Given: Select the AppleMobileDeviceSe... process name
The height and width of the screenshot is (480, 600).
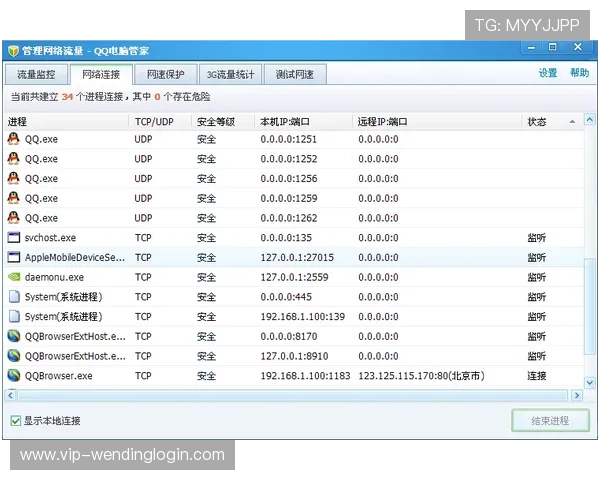Looking at the screenshot, I should pyautogui.click(x=75, y=258).
